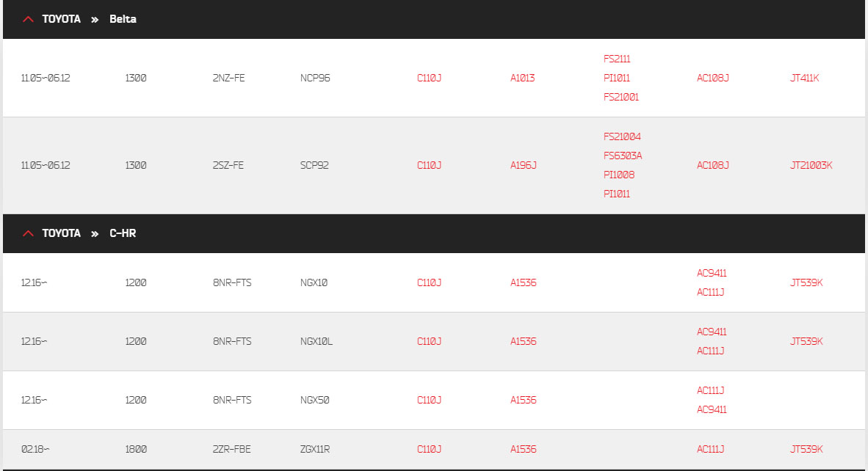Open part link JT411K
The height and width of the screenshot is (471, 868).
coord(804,78)
